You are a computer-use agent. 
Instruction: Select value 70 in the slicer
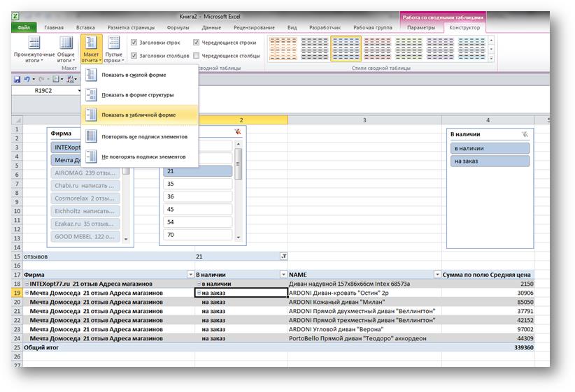click(x=198, y=235)
